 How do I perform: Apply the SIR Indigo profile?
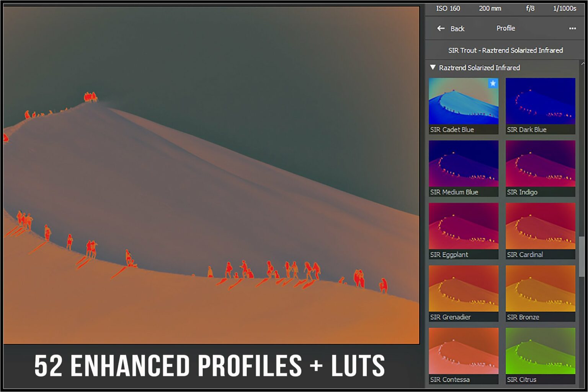[x=540, y=164]
